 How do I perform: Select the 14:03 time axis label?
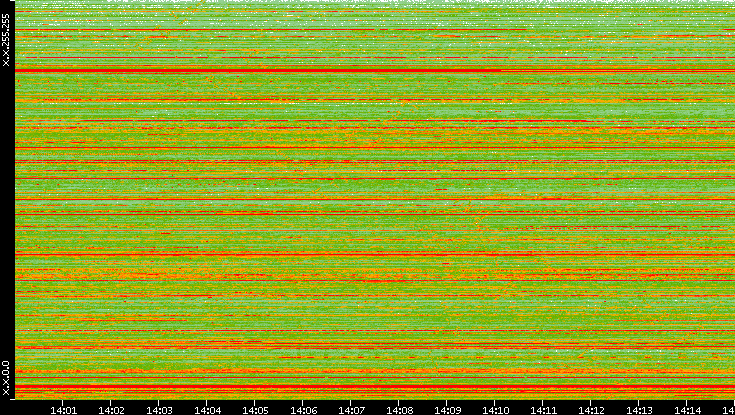159,410
